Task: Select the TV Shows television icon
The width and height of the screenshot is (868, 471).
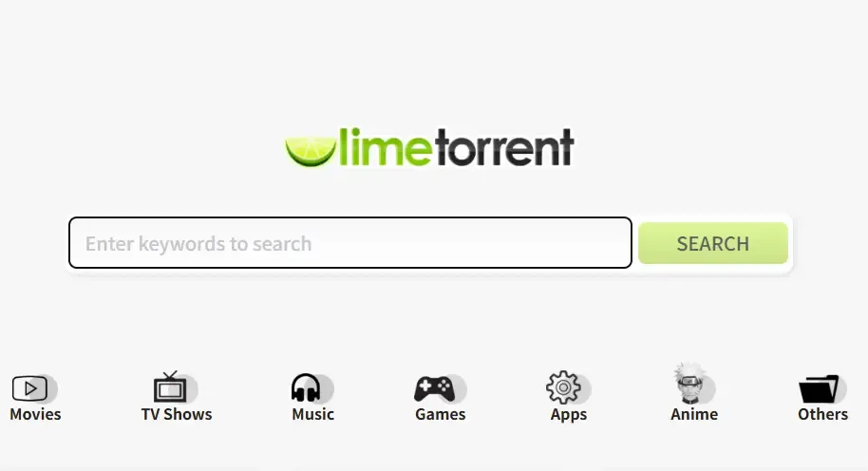Action: 170,386
